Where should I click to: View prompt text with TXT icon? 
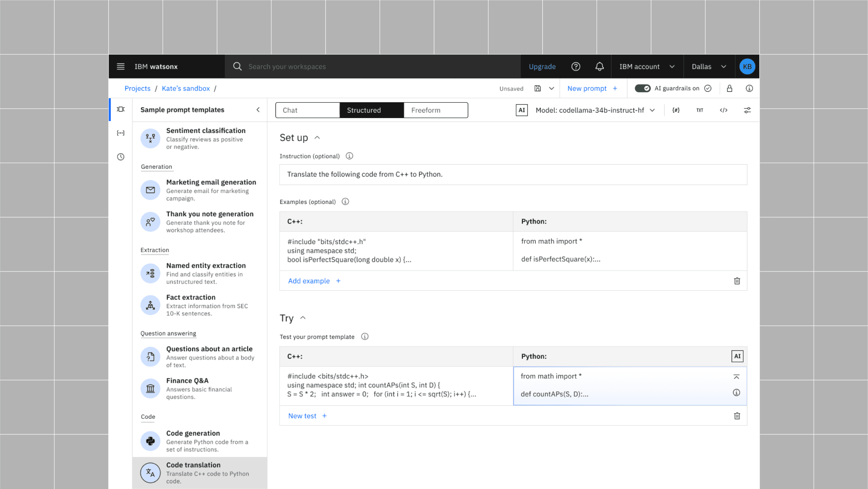(x=700, y=110)
